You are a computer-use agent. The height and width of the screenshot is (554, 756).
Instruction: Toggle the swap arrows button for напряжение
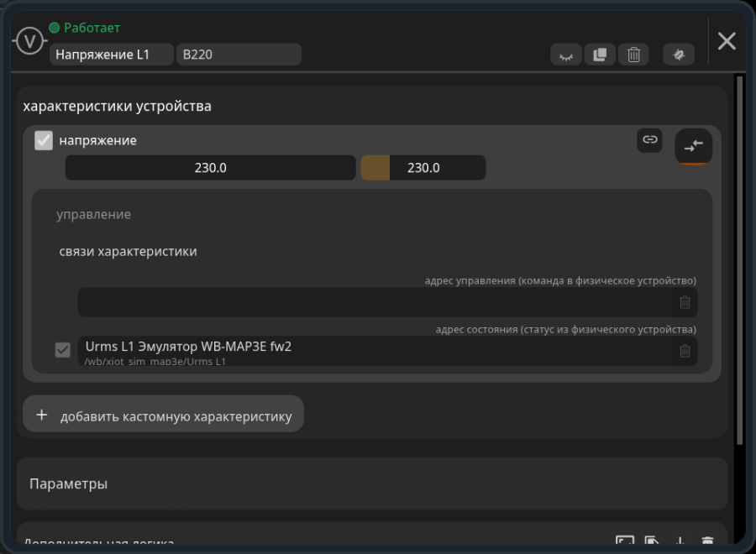click(x=693, y=146)
